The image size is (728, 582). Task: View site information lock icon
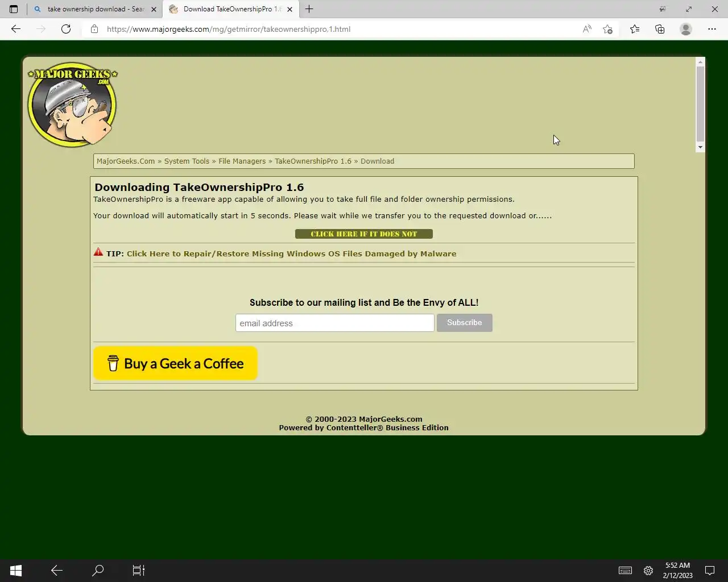tap(94, 29)
